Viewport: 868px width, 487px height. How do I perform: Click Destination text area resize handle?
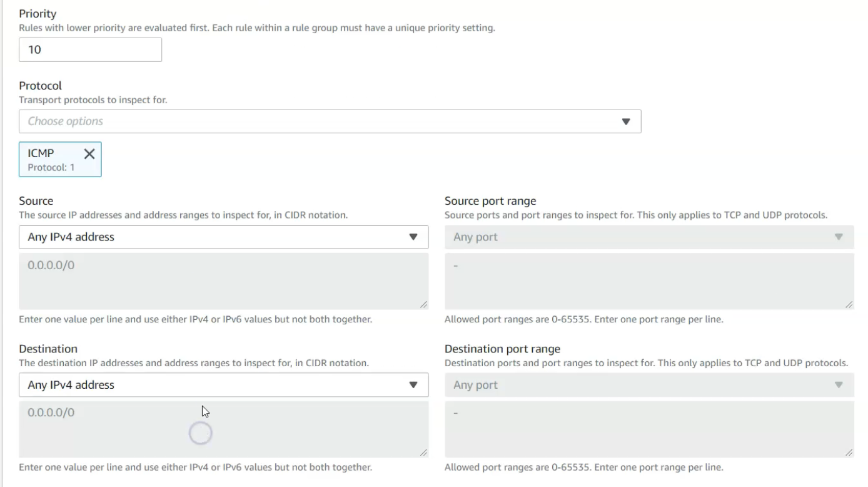(x=424, y=452)
